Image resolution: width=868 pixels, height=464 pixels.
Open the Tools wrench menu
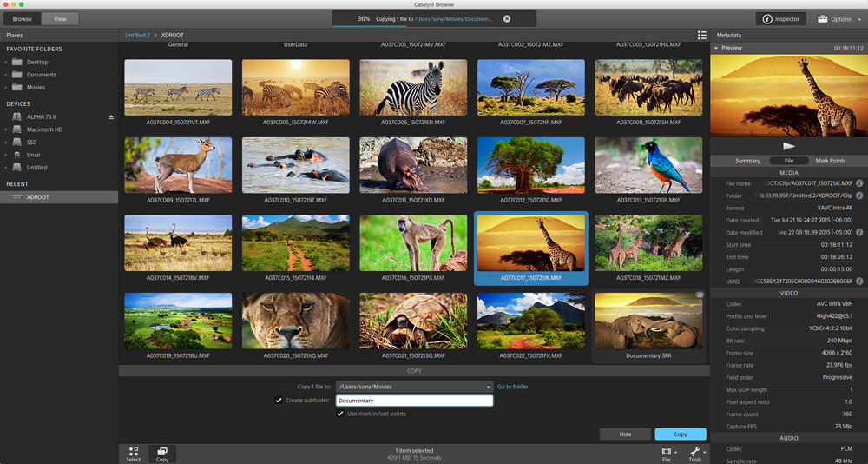pyautogui.click(x=696, y=454)
